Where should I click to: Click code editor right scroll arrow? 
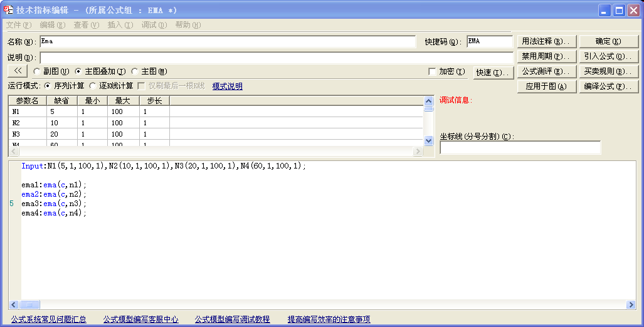[631, 304]
